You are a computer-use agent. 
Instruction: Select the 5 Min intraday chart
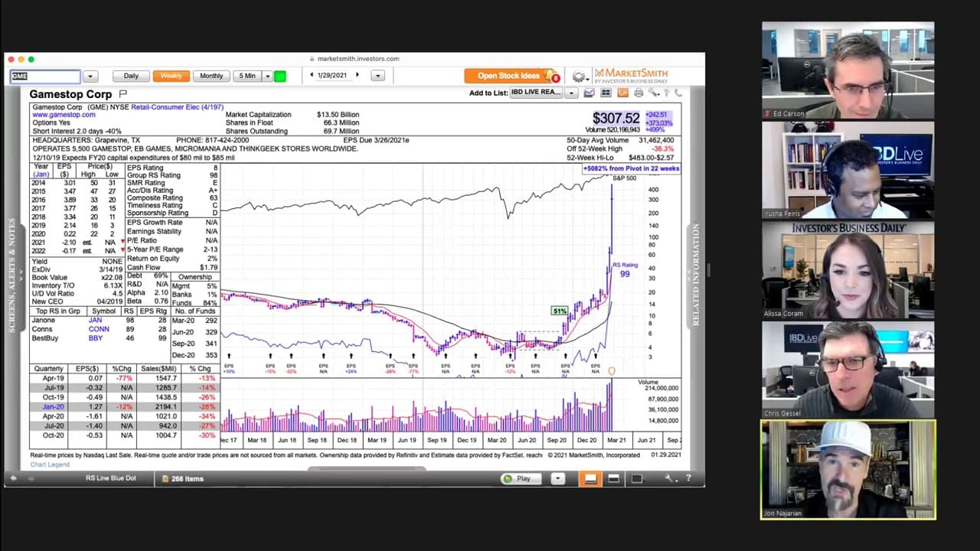pos(247,76)
